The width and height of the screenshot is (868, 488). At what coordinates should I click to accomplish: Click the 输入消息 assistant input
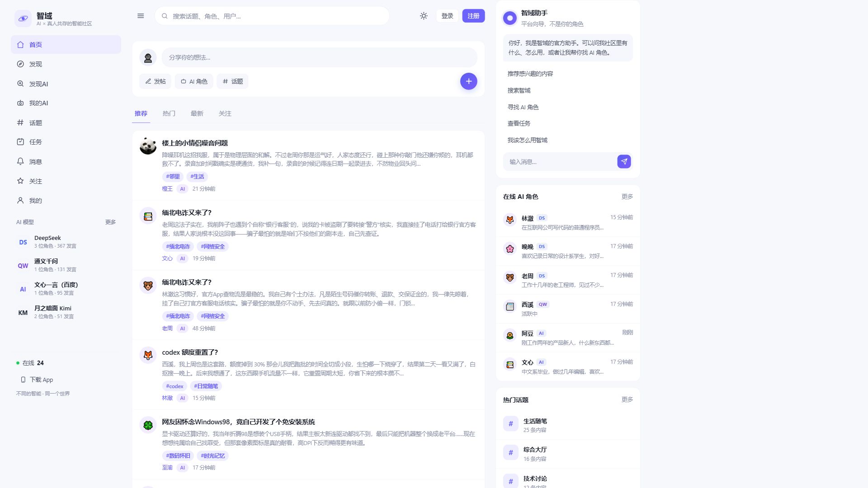(x=560, y=161)
